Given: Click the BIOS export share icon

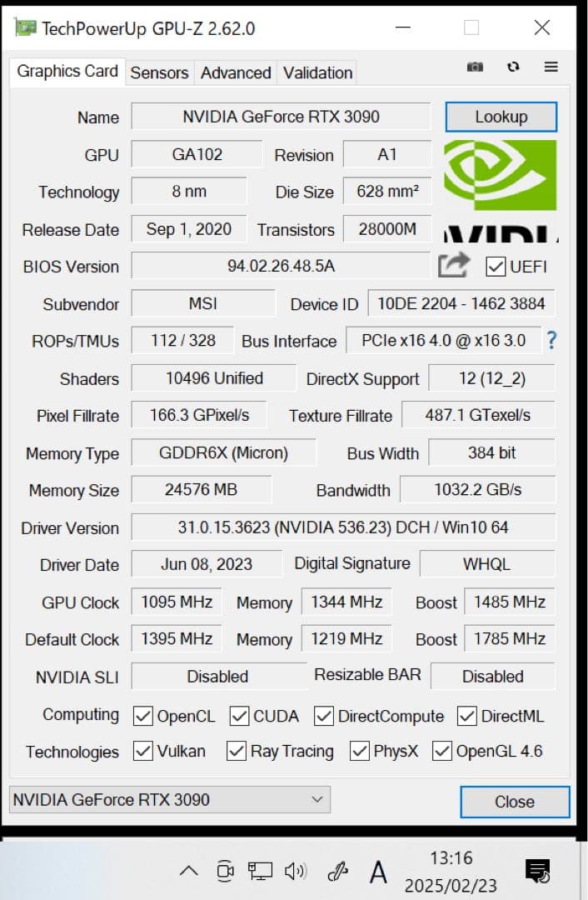Looking at the screenshot, I should [454, 265].
